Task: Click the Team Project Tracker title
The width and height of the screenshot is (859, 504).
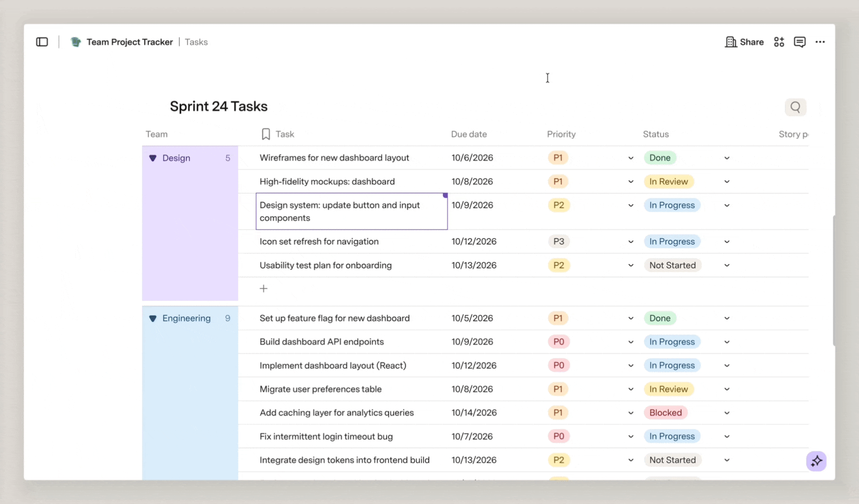Action: [x=130, y=42]
